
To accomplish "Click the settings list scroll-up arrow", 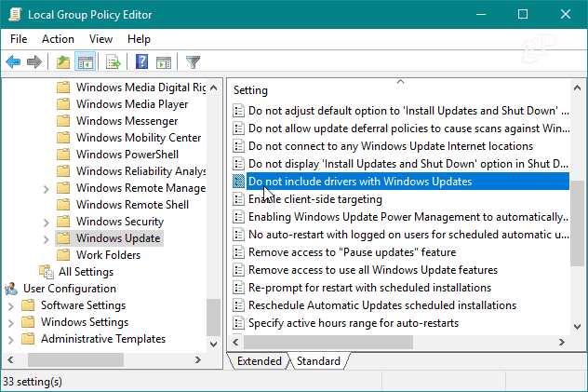I will point(577,88).
